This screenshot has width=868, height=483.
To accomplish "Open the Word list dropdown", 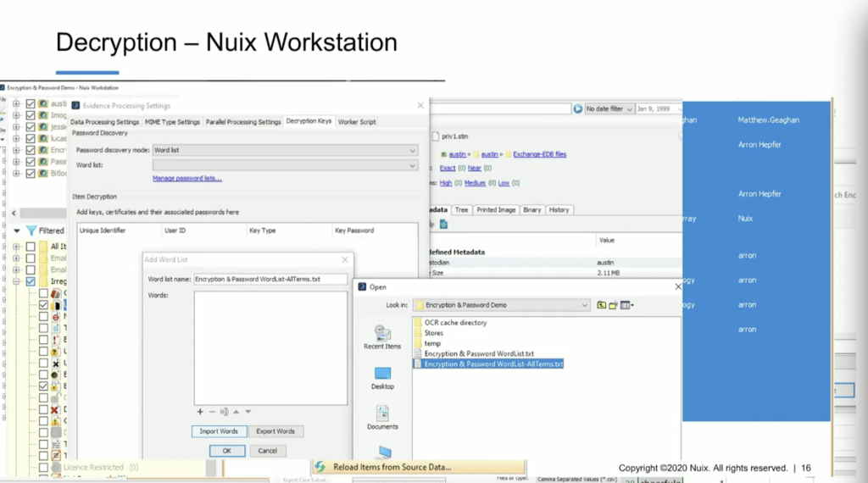I will coord(412,165).
